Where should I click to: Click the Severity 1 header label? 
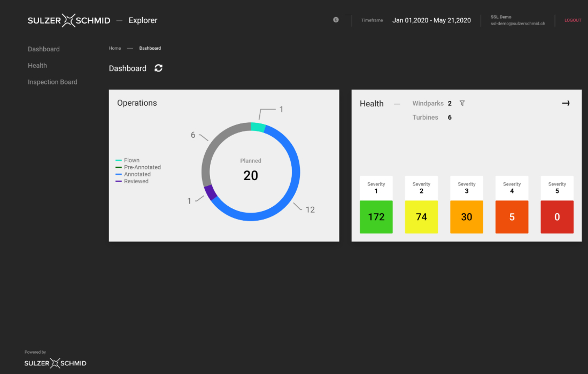[x=376, y=188]
